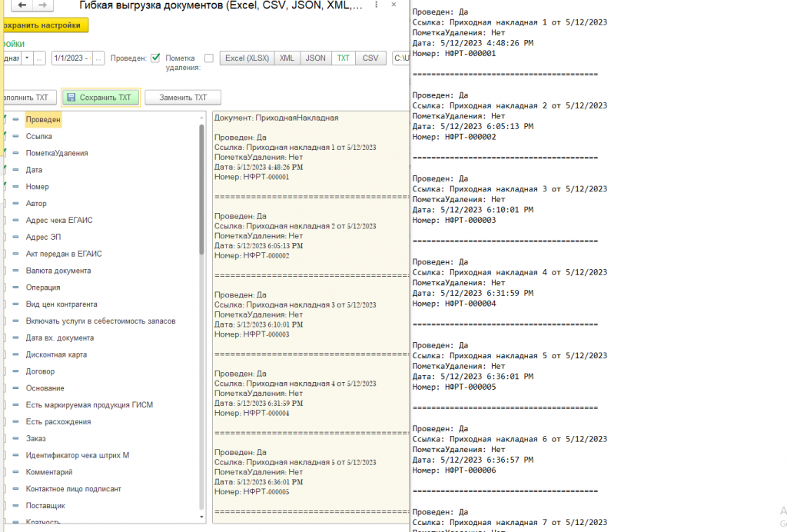Click the attribute icon beside Адрес ЭП
This screenshot has height=532, width=787.
[15, 237]
